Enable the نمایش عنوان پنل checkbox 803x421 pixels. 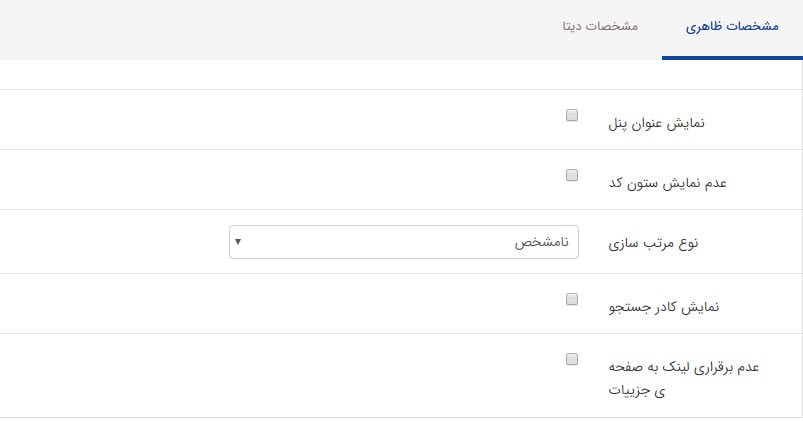tap(572, 115)
